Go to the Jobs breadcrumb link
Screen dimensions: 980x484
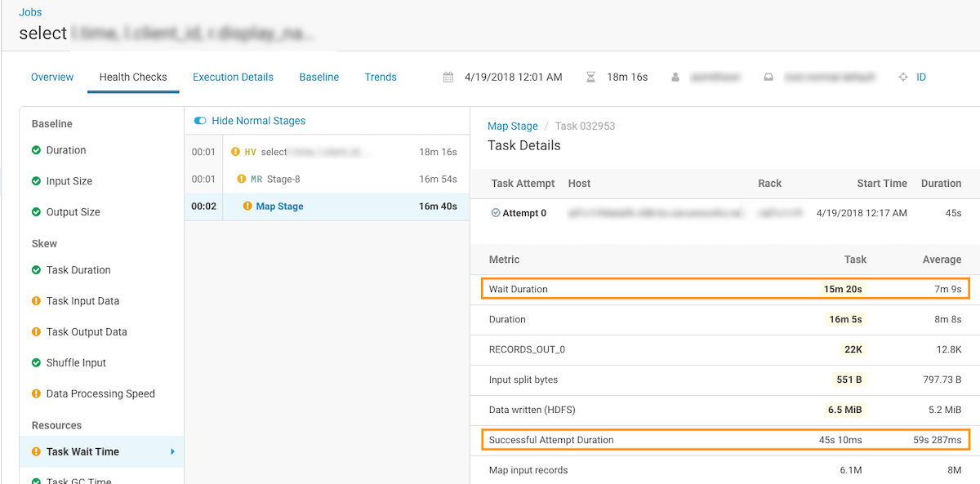click(30, 12)
